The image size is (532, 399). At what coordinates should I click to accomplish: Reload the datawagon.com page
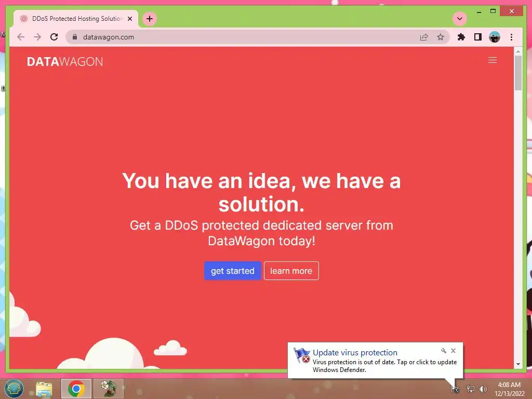54,37
